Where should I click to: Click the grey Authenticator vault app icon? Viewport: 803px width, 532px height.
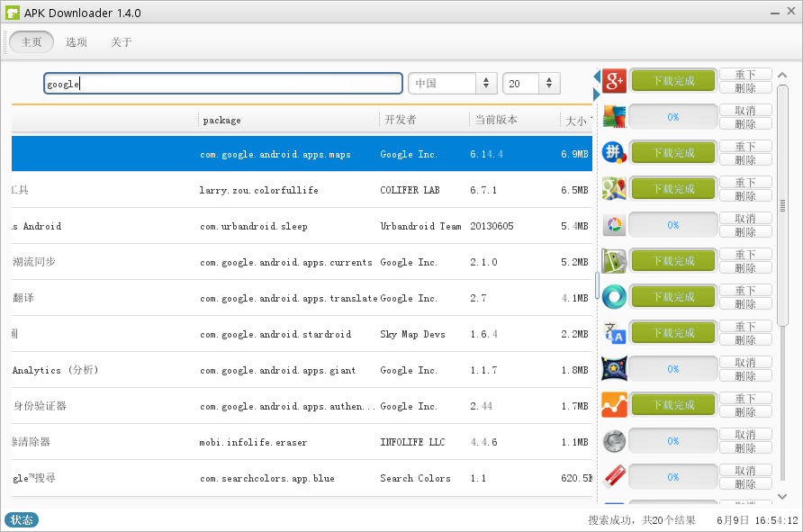pos(614,441)
